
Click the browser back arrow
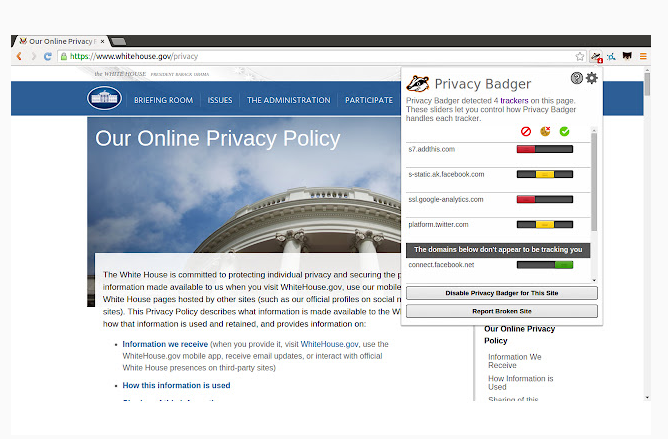pos(19,56)
